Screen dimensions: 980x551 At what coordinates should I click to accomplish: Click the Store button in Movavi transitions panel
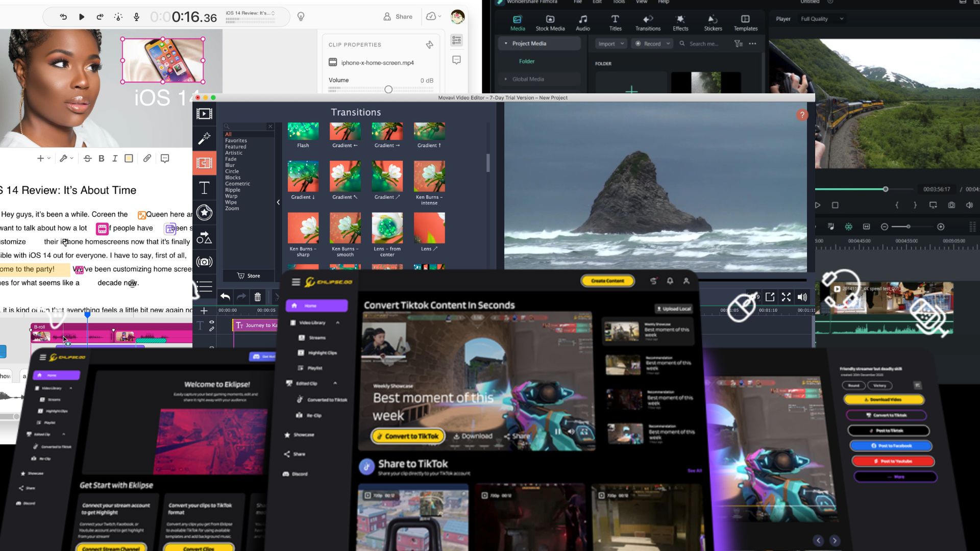[x=249, y=275]
